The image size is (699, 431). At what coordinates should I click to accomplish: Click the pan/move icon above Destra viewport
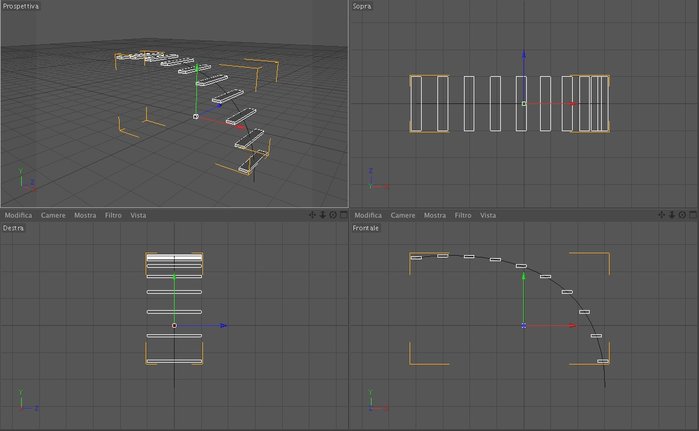(312, 215)
